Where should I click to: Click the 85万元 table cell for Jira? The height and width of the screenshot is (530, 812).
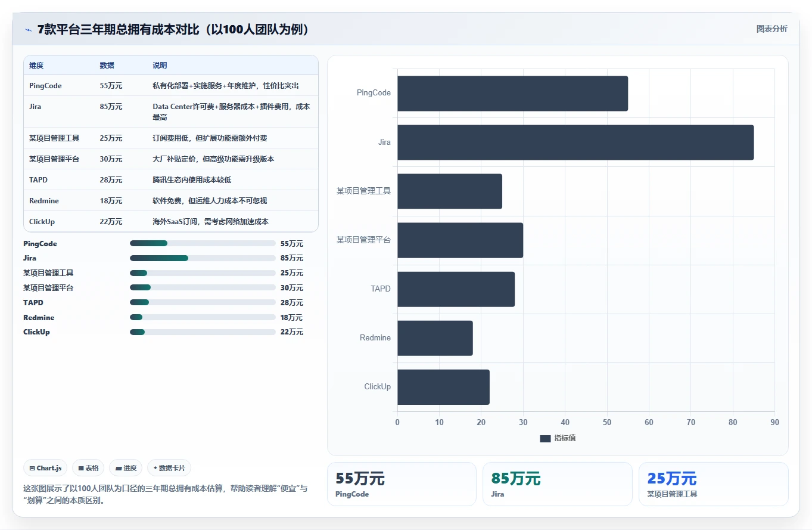pyautogui.click(x=111, y=107)
